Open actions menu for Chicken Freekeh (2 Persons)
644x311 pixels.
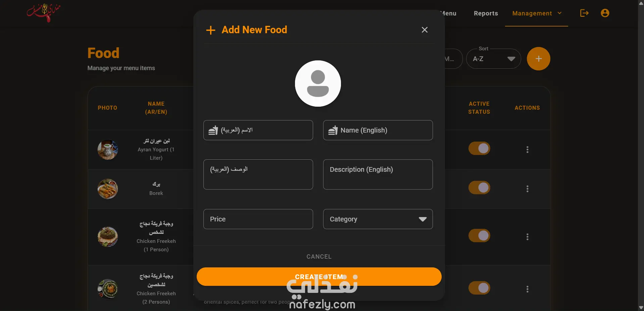click(527, 289)
